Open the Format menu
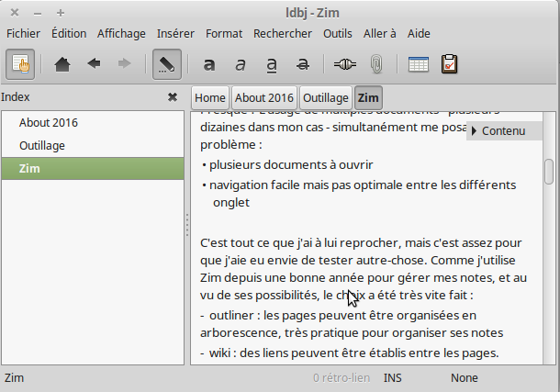 click(x=224, y=34)
